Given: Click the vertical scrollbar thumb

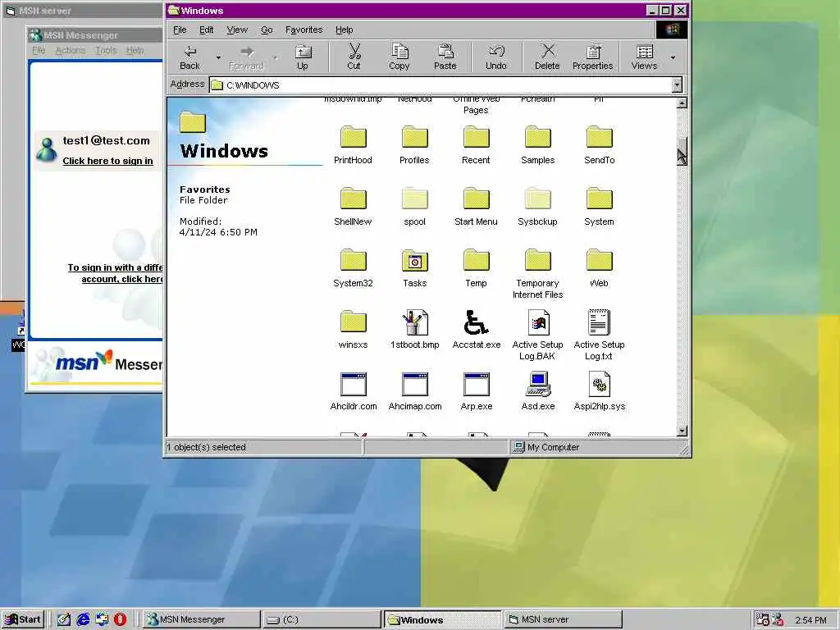Looking at the screenshot, I should click(x=682, y=151).
